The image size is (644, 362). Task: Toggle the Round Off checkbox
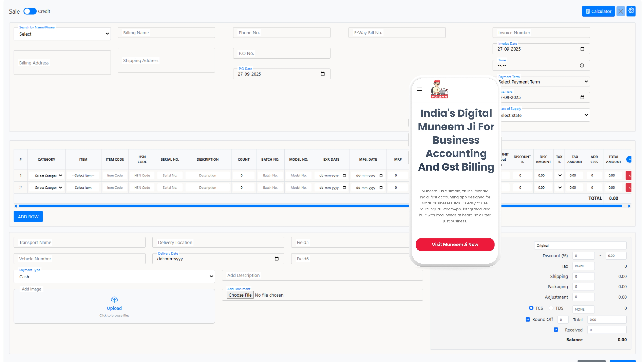tap(528, 319)
